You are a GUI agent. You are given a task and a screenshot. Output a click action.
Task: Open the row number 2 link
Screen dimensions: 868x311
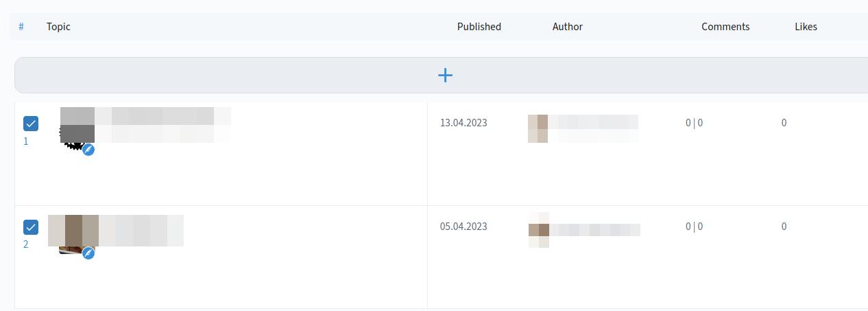26,244
